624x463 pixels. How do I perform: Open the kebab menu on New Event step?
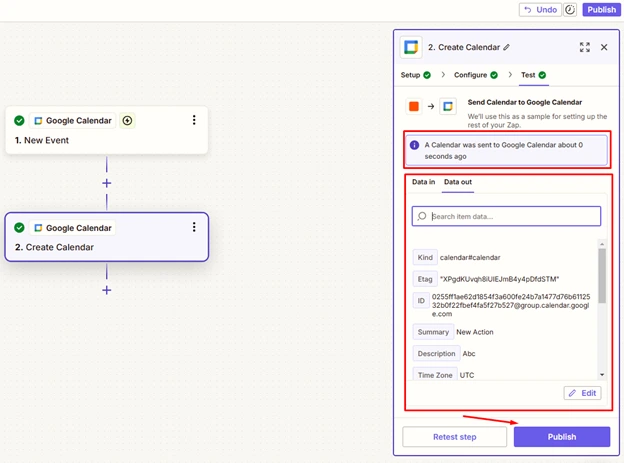coord(194,120)
